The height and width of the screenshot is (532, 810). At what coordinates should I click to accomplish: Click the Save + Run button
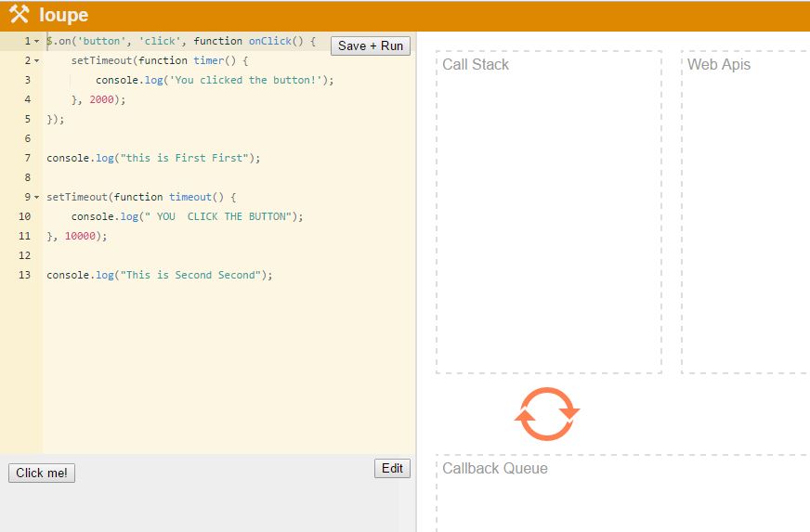371,46
